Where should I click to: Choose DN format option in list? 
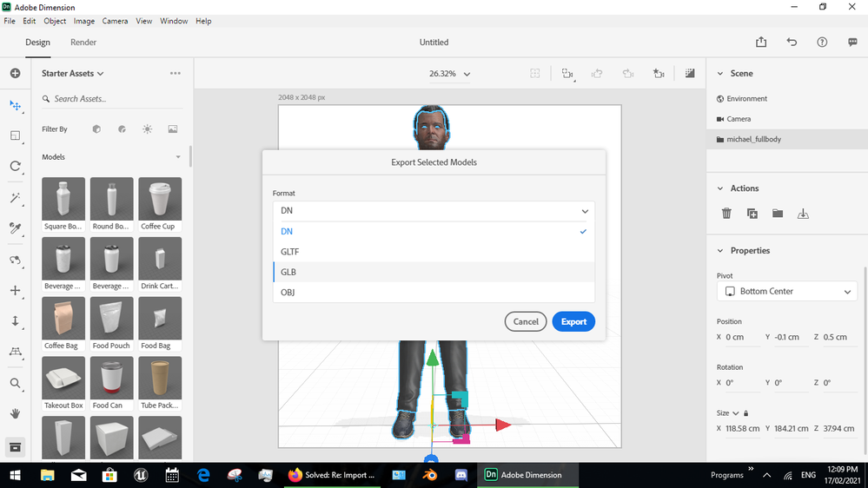point(434,231)
